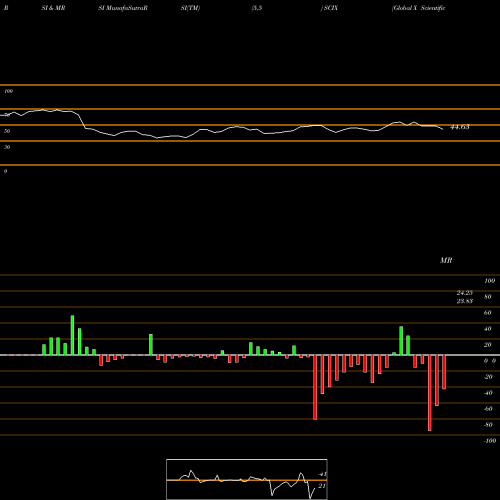500x500 pixels.
Task: Click the end of the RSI line
Action: click(x=443, y=129)
